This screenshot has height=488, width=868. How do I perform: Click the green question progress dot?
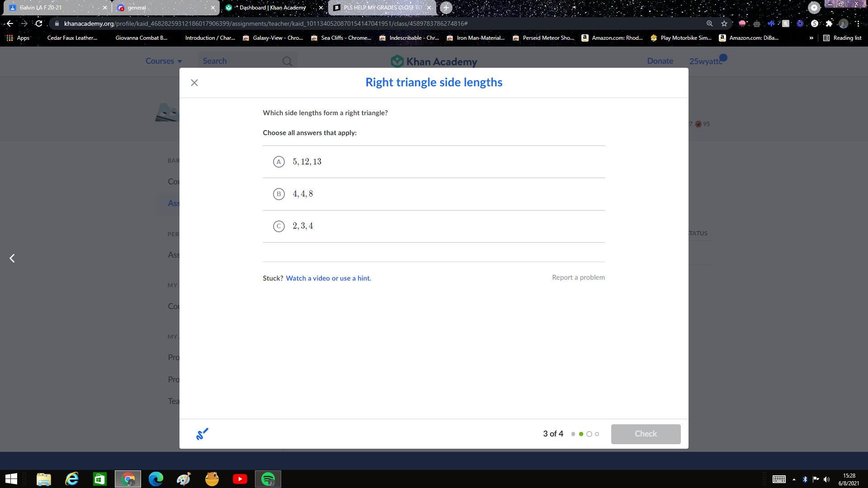coord(581,434)
